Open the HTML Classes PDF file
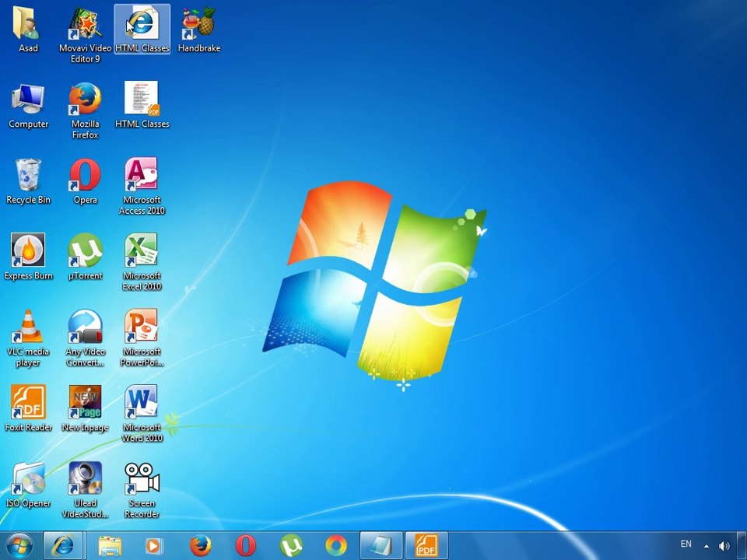The width and height of the screenshot is (747, 560). pos(142,106)
